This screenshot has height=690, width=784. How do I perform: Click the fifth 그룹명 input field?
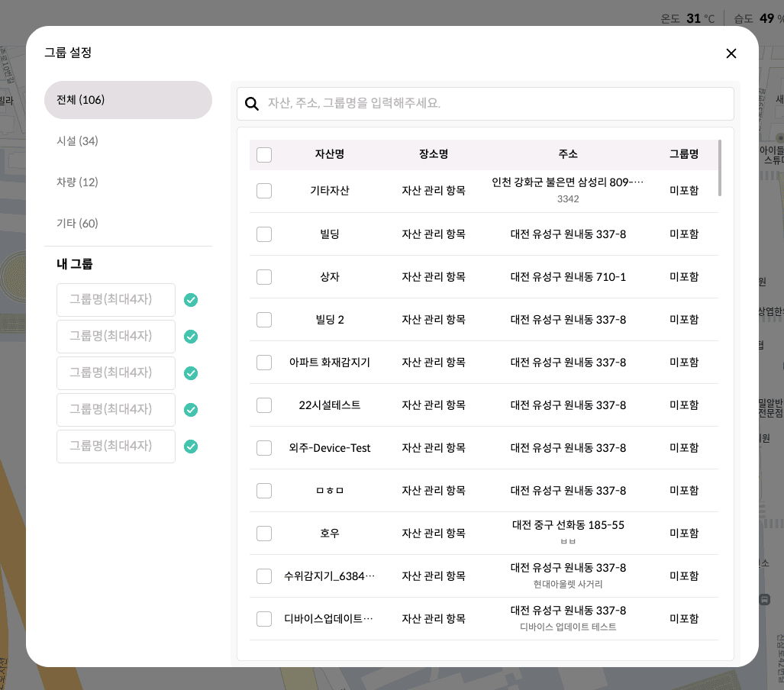[x=116, y=446]
